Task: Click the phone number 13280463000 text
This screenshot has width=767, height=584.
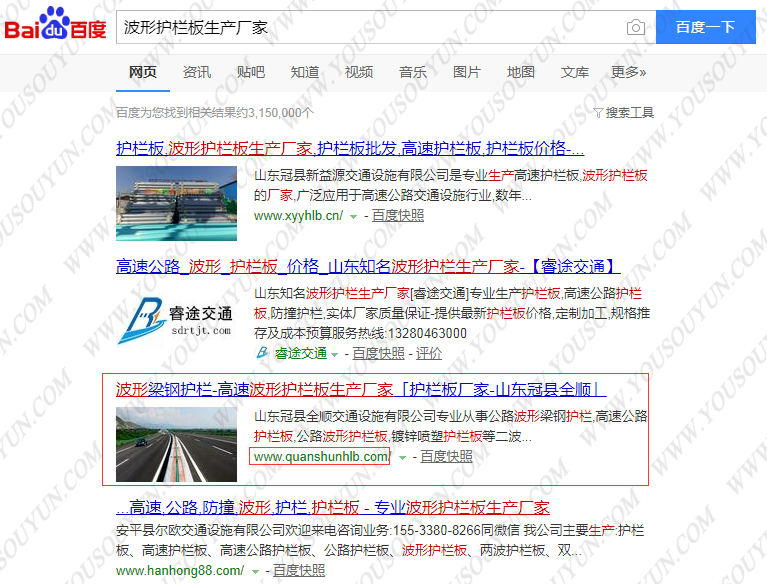Action: [427, 334]
